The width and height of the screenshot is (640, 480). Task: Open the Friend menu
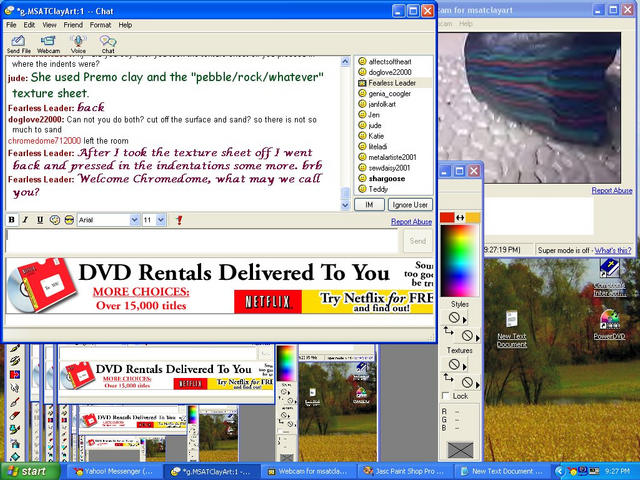[73, 25]
